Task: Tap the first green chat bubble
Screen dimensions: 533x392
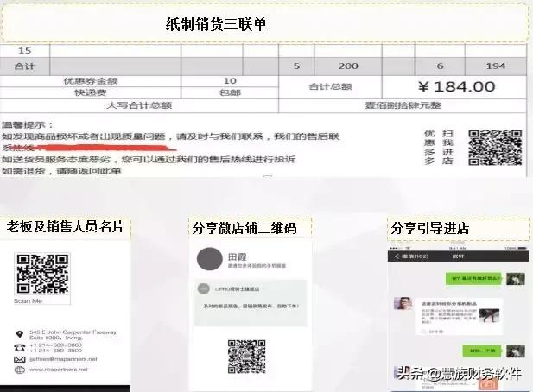Action: click(x=474, y=279)
